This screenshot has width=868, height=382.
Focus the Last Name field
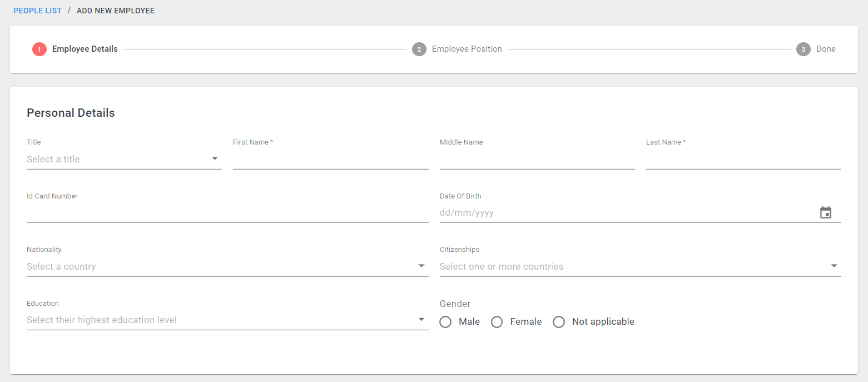point(743,159)
